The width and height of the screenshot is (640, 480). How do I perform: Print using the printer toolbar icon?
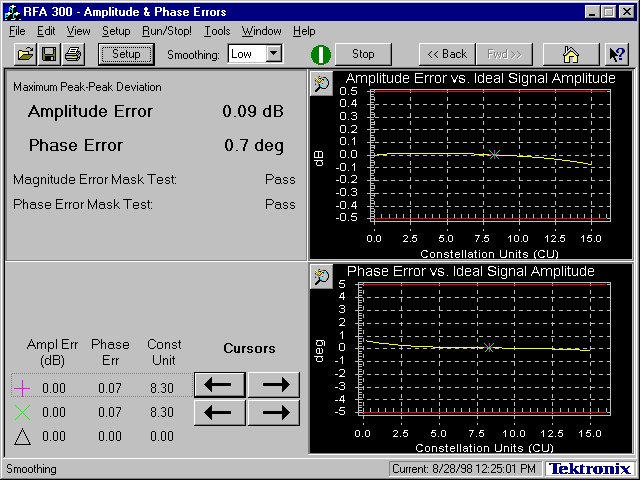point(73,54)
